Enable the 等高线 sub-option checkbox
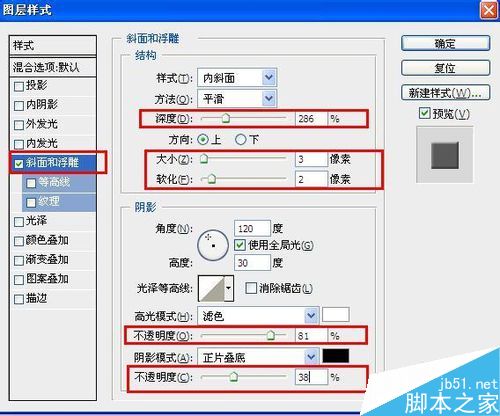The height and width of the screenshot is (416, 500). [31, 183]
